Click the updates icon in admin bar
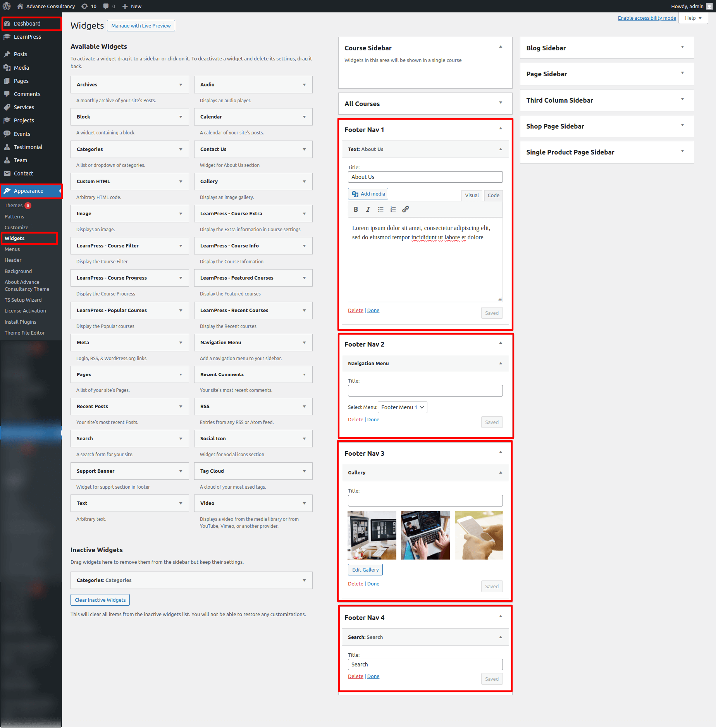This screenshot has width=716, height=728. [x=89, y=6]
